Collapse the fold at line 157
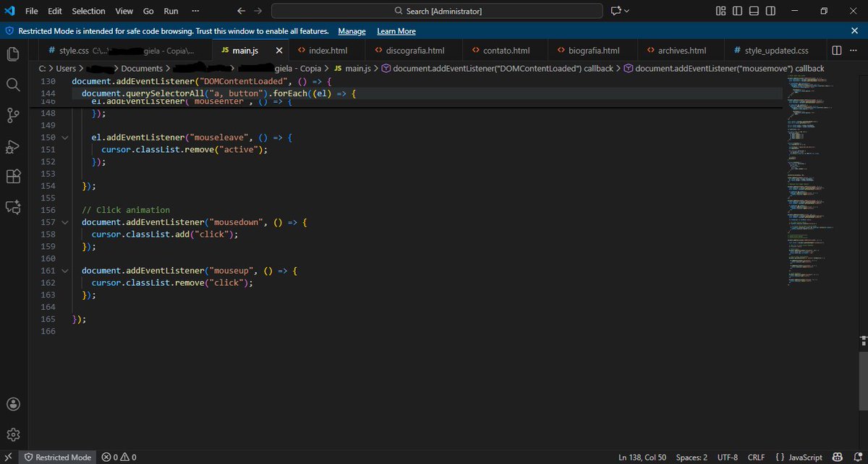 [x=65, y=222]
